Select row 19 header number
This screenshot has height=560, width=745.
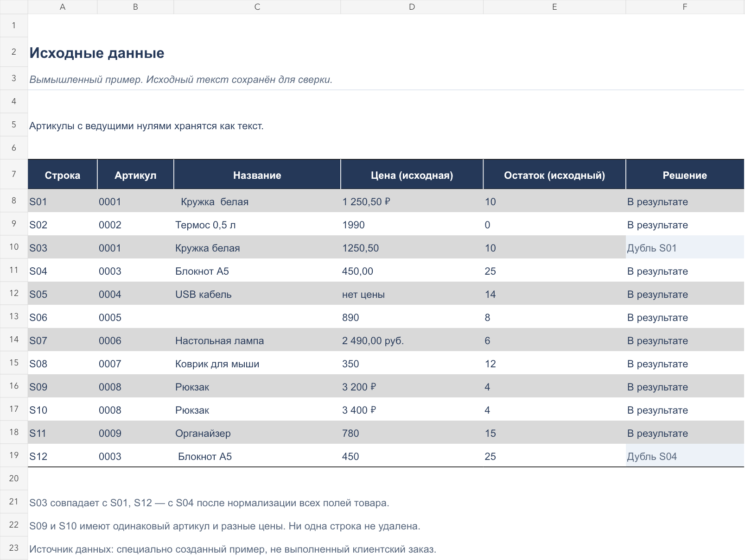click(14, 455)
